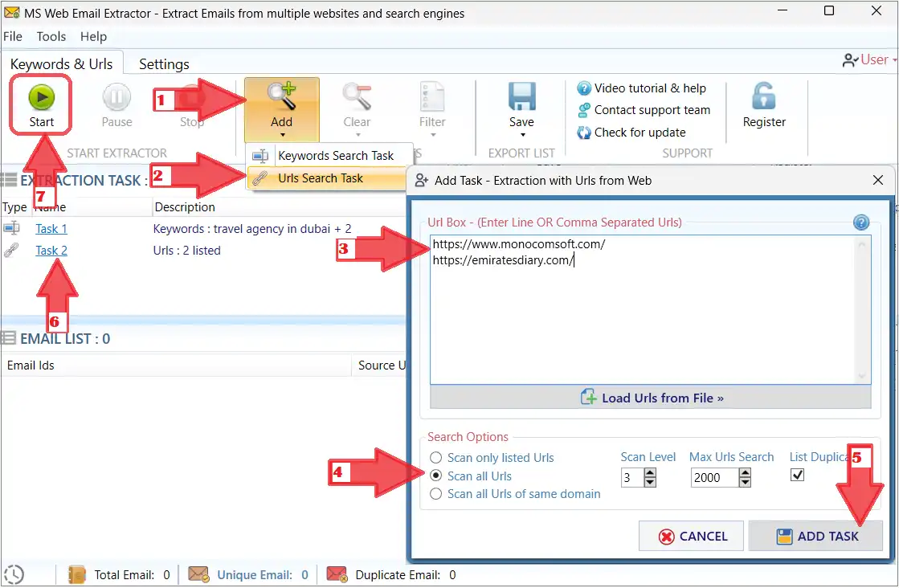This screenshot has height=588, width=899.
Task: Click 'Keywords : travel agency in dubai + 2'
Action: (252, 229)
